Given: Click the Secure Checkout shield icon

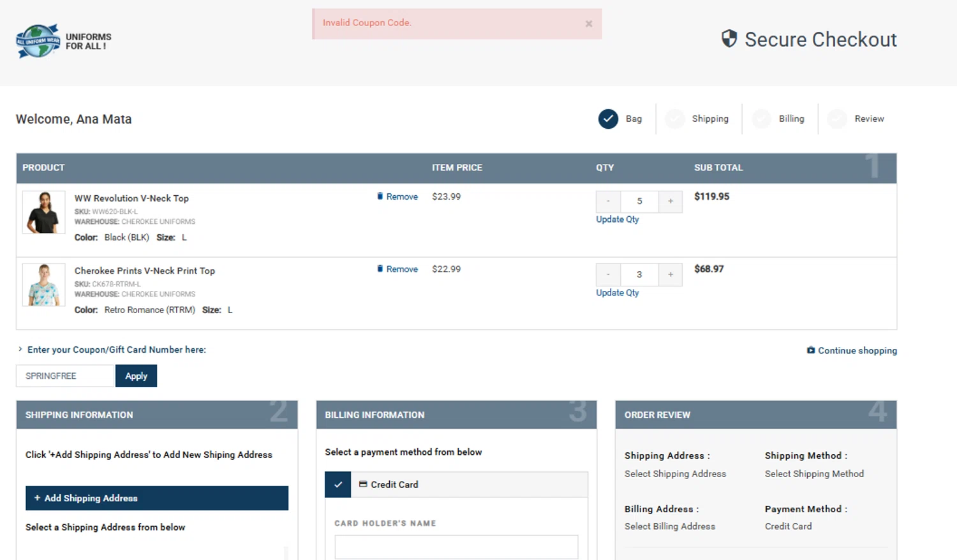Looking at the screenshot, I should [729, 39].
